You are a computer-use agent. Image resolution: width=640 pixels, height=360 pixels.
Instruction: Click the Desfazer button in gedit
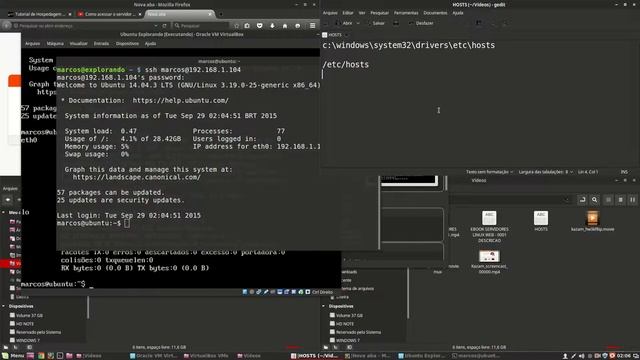click(x=422, y=23)
